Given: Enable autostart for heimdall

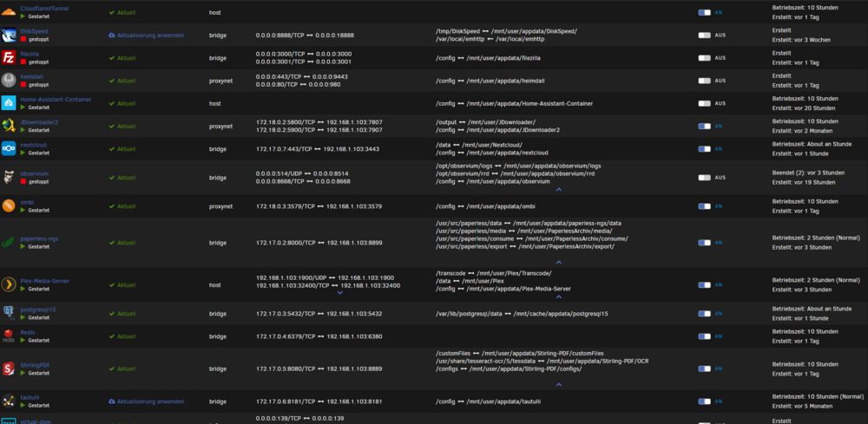Looking at the screenshot, I should [704, 80].
